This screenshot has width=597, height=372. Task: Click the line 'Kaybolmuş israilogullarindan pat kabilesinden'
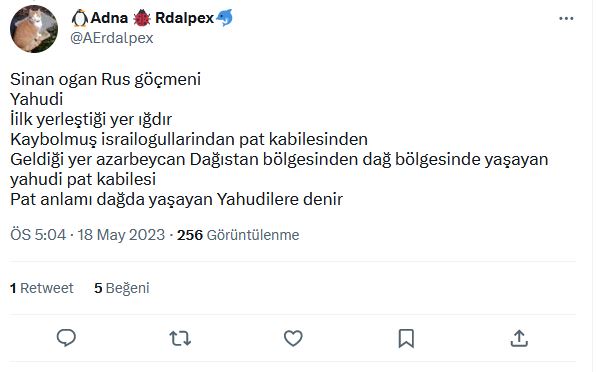coord(189,139)
